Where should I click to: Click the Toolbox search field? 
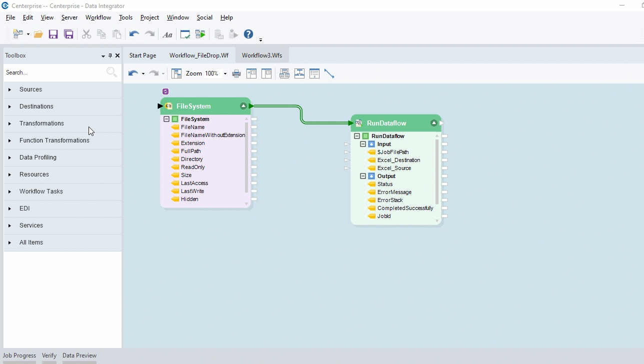coord(54,72)
